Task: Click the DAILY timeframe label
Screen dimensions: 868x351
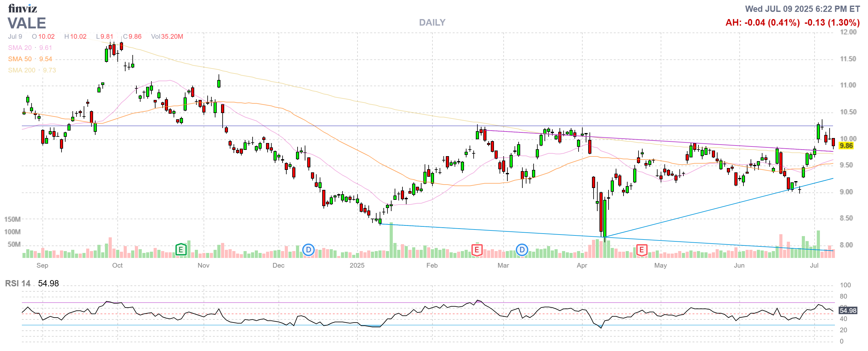Action: [432, 22]
